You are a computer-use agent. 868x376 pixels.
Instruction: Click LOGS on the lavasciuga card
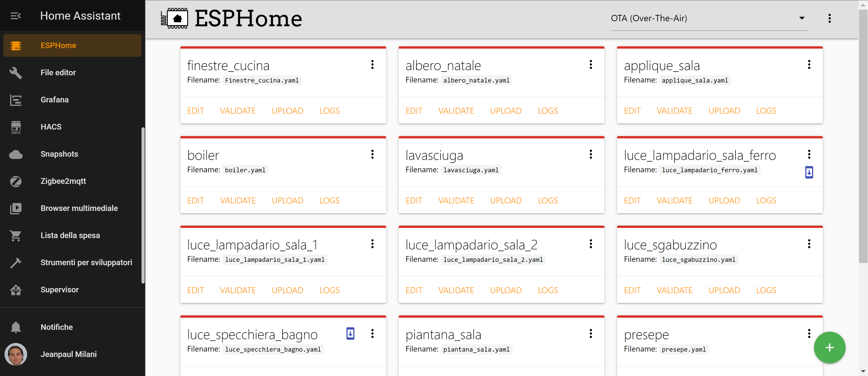point(547,200)
